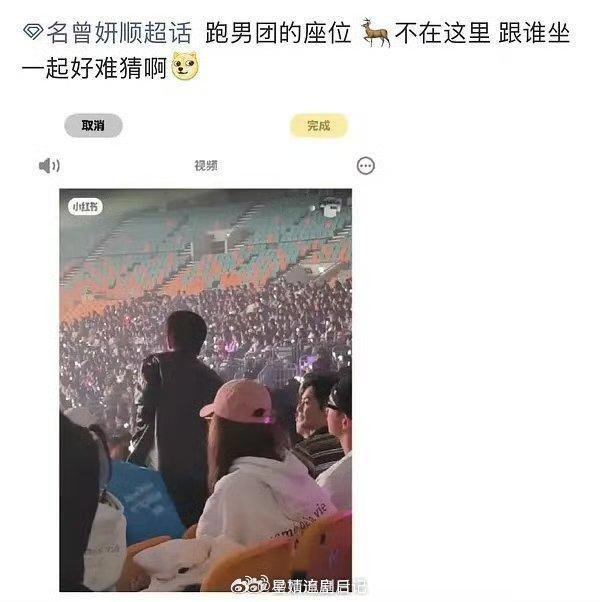Click the diamond super-topic icon
Screen dimensions: 600x602
(33, 31)
